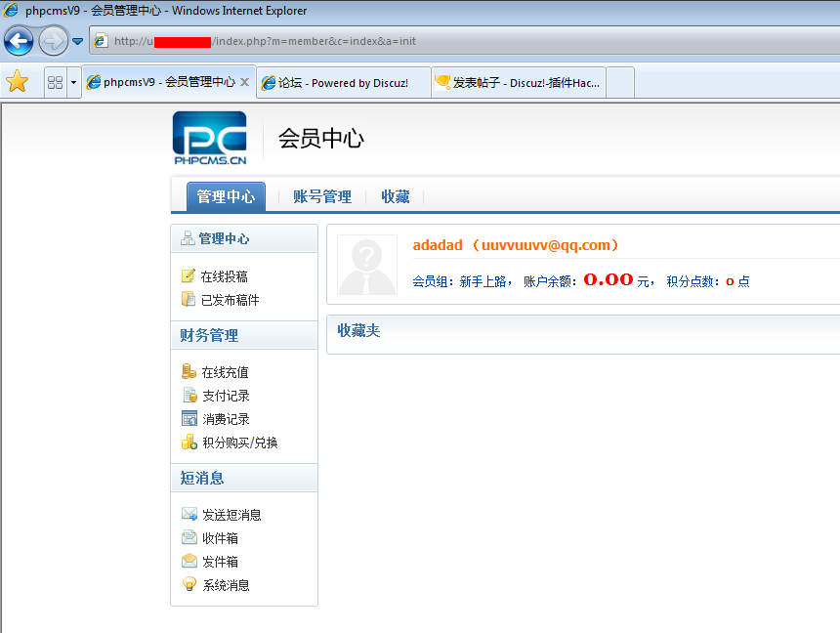
Task: Click the 收藏夹 panel heading
Action: (358, 331)
